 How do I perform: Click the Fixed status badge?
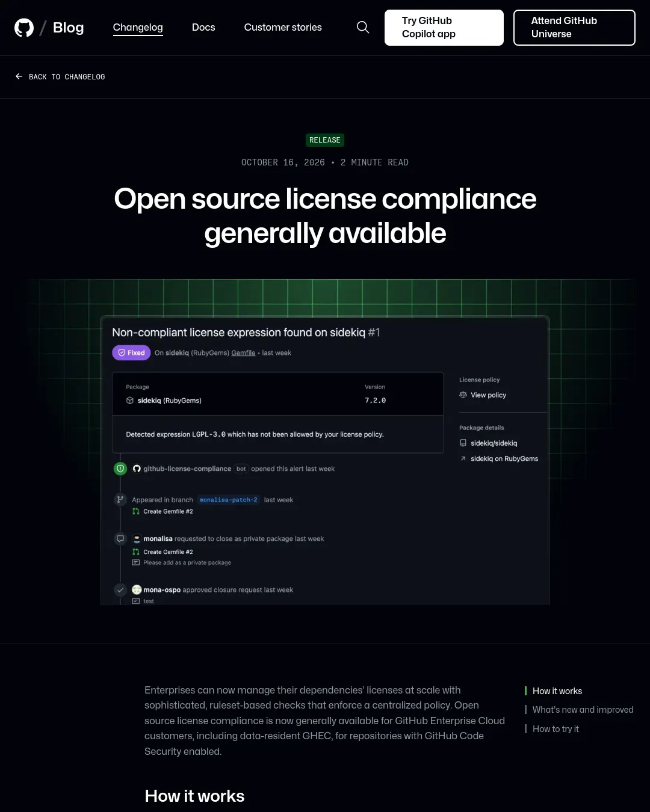(131, 353)
